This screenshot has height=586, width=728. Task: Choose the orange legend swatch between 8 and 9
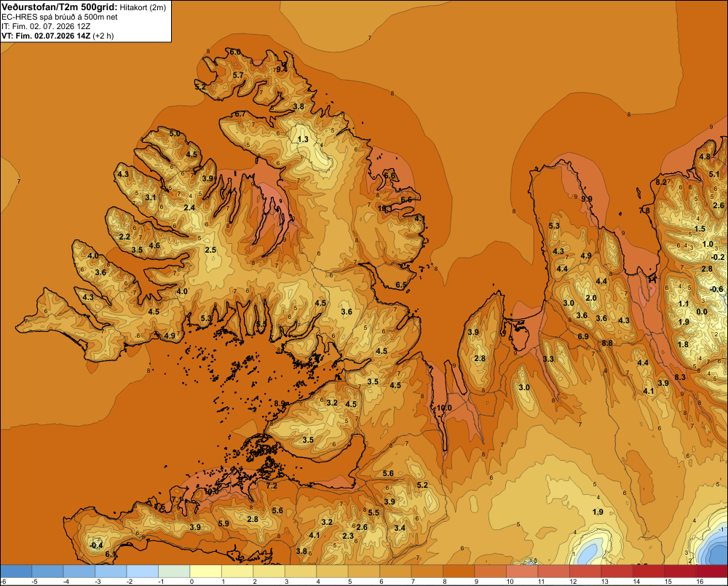coord(459,571)
